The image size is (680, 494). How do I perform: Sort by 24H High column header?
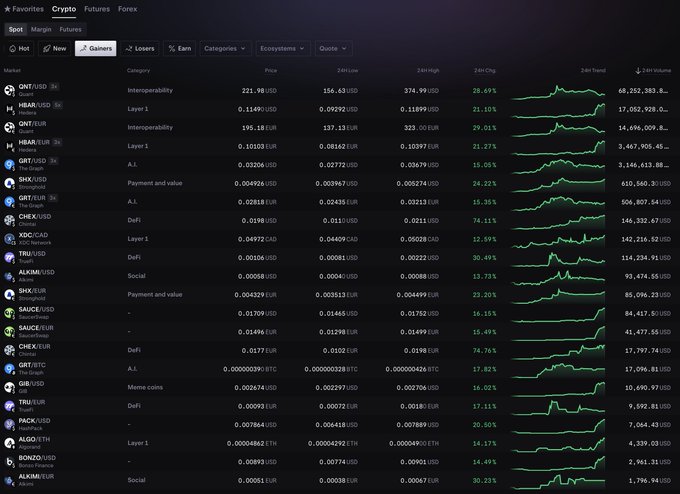(x=428, y=70)
